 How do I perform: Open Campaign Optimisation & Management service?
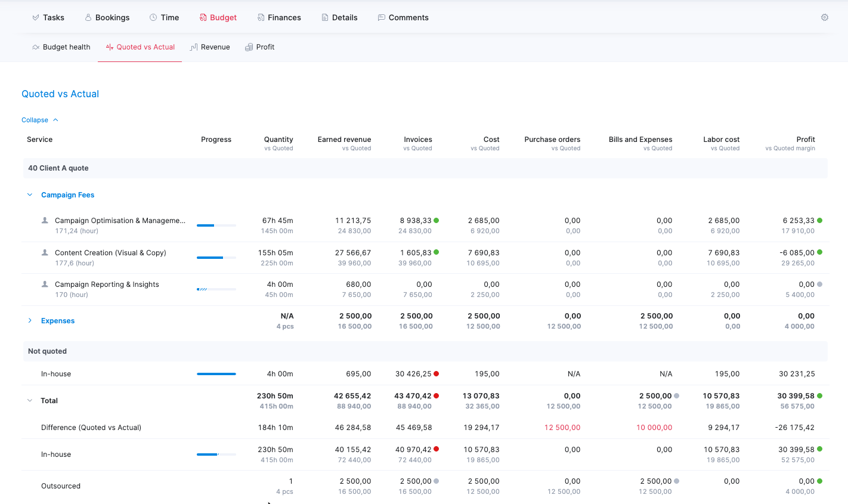[120, 221]
